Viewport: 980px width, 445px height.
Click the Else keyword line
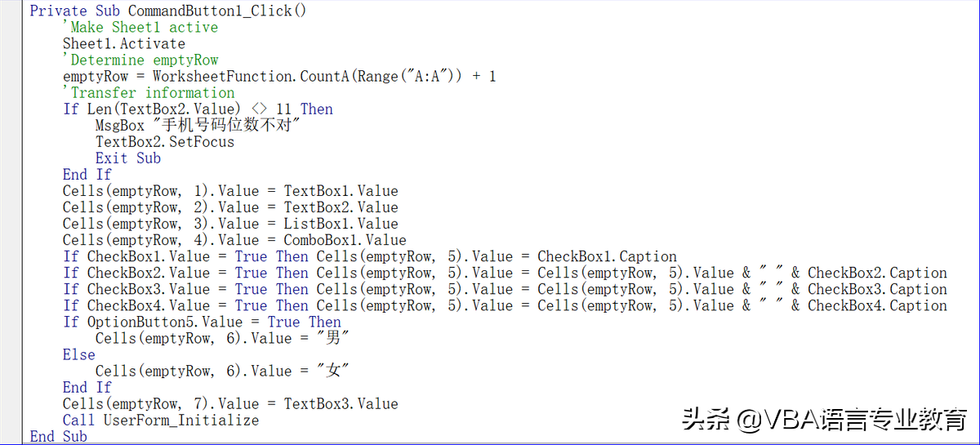tap(79, 354)
